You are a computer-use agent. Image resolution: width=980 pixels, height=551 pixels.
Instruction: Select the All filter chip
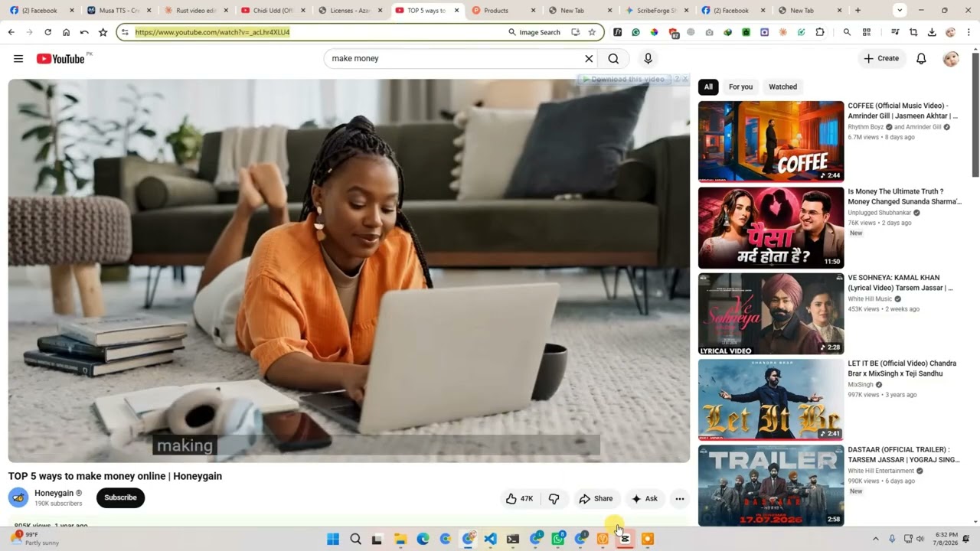coord(708,87)
